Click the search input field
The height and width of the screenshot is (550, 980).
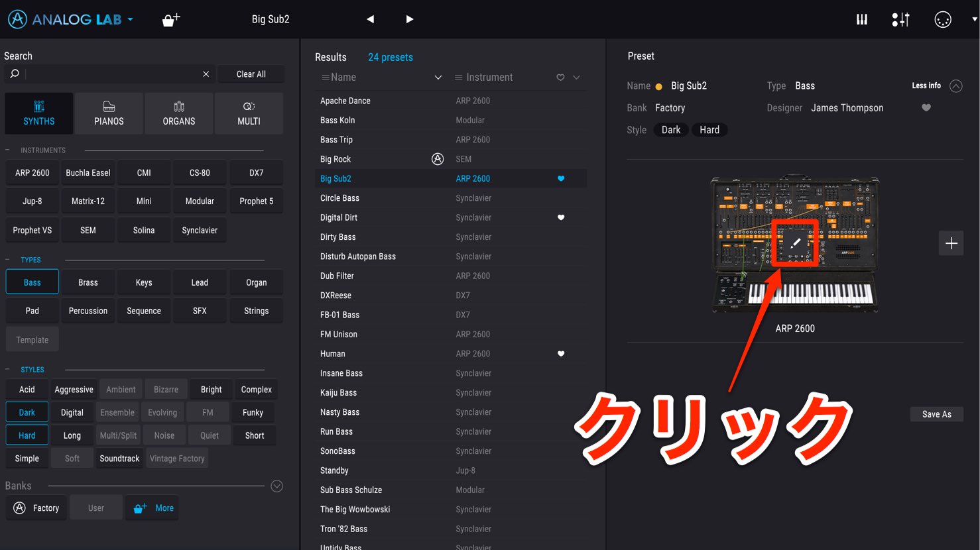coord(111,74)
